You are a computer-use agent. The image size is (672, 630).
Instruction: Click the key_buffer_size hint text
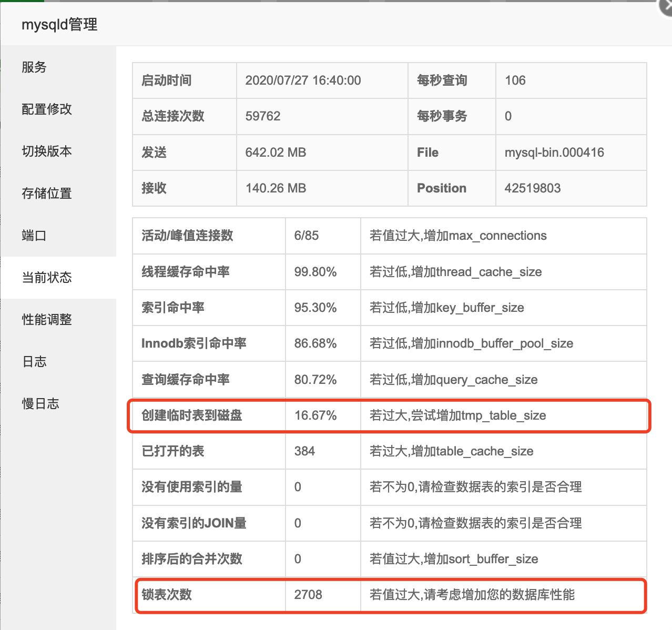pyautogui.click(x=446, y=308)
